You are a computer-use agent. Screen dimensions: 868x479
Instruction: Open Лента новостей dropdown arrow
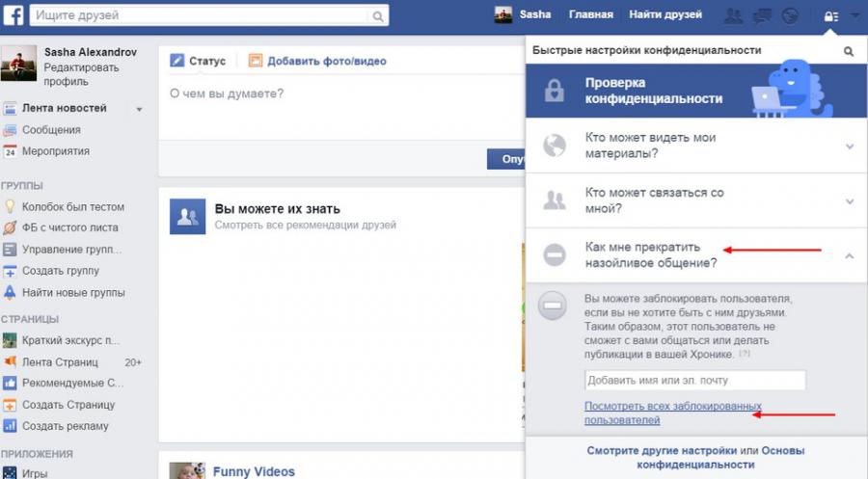tap(140, 110)
